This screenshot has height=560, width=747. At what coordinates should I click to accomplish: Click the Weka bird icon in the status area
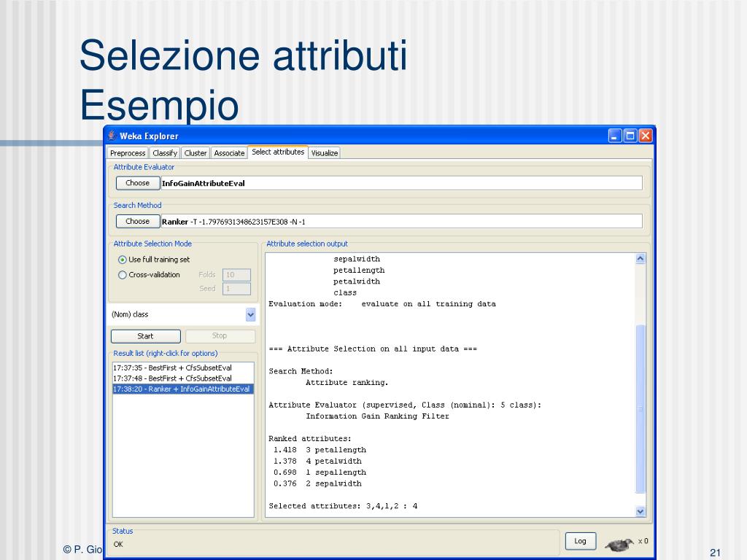pos(619,542)
